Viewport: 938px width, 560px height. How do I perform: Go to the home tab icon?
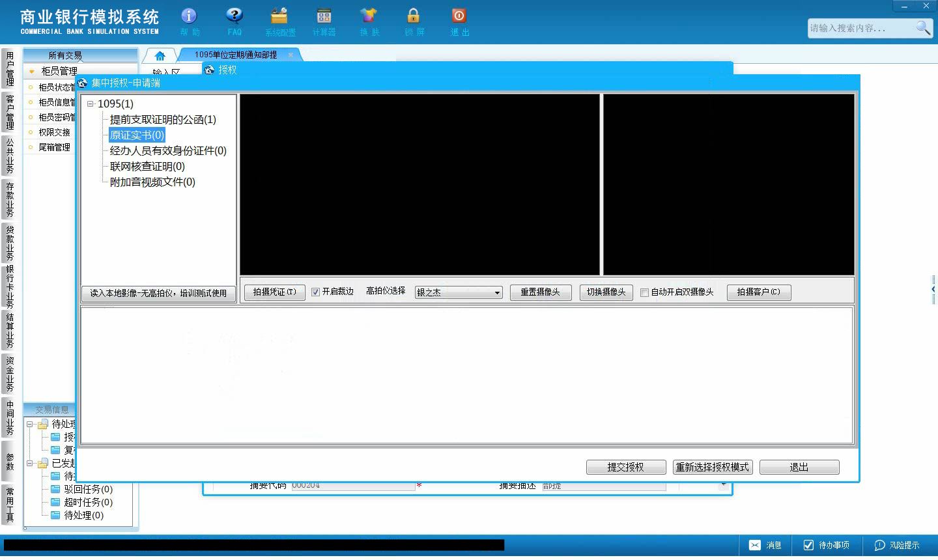pos(160,55)
